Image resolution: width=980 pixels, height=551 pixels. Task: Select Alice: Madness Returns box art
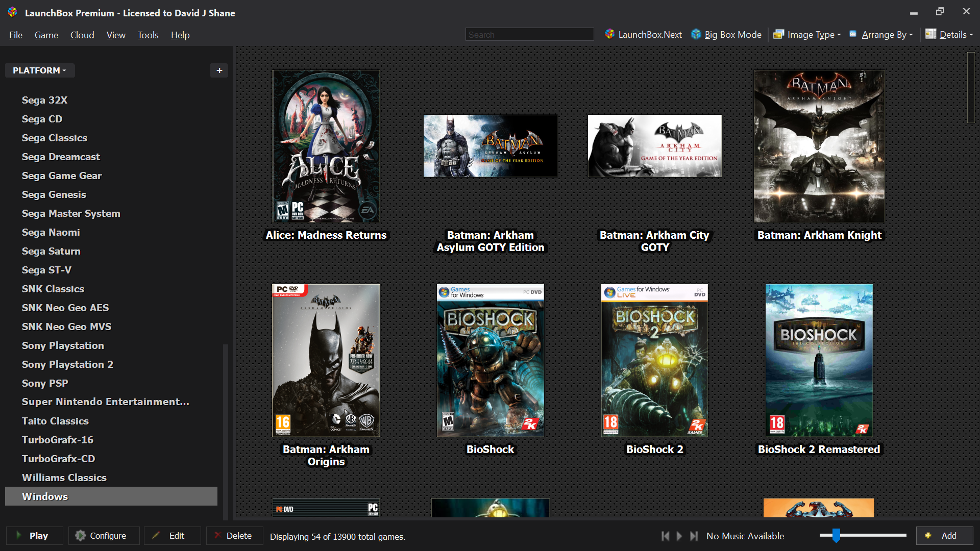coord(326,146)
